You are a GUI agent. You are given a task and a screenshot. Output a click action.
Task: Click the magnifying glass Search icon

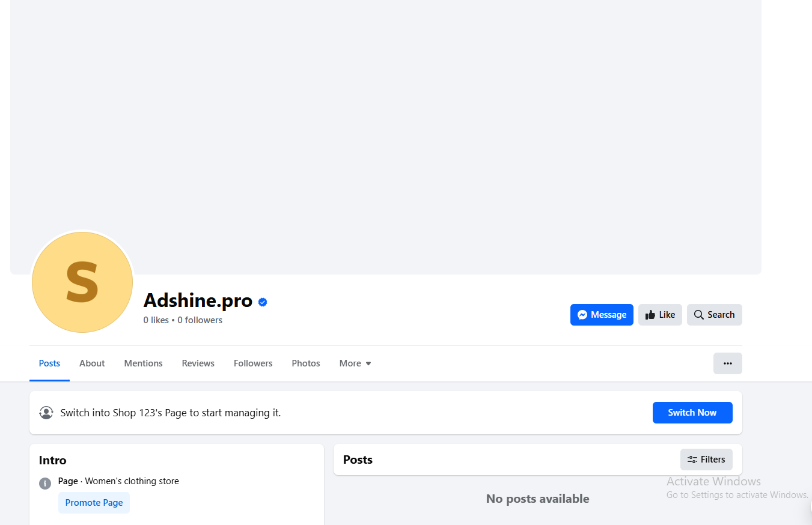tap(698, 315)
